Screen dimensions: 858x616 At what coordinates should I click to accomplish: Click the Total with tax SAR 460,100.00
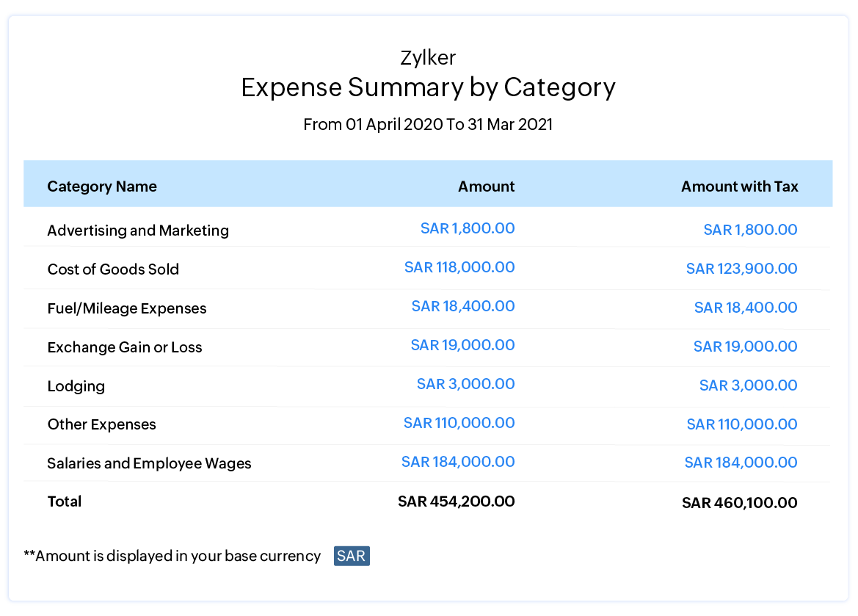[739, 503]
